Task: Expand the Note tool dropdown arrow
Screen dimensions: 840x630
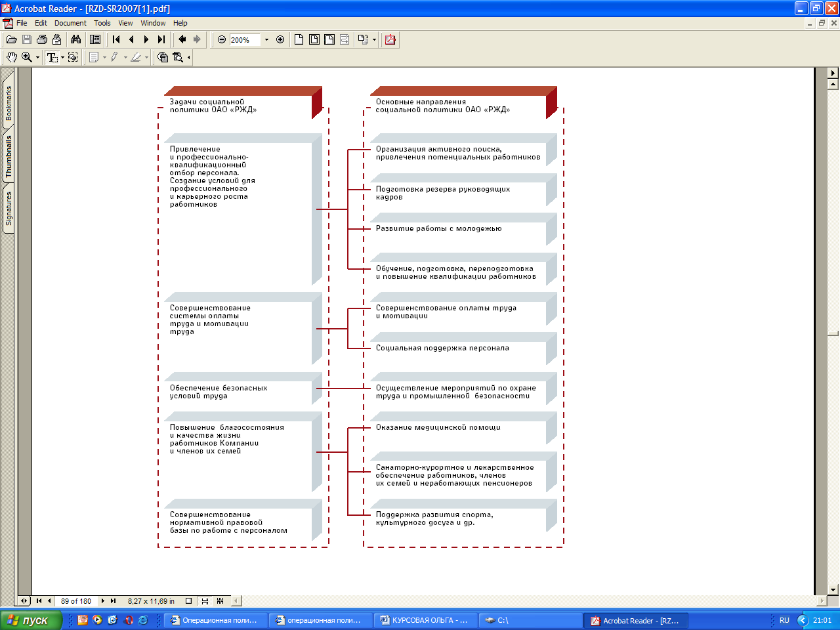Action: tap(104, 58)
